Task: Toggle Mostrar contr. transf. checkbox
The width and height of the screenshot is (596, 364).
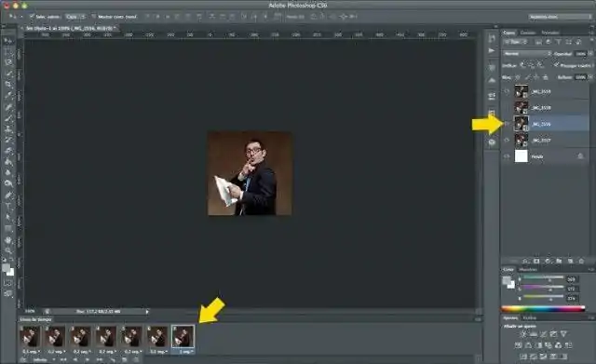Action: point(93,17)
